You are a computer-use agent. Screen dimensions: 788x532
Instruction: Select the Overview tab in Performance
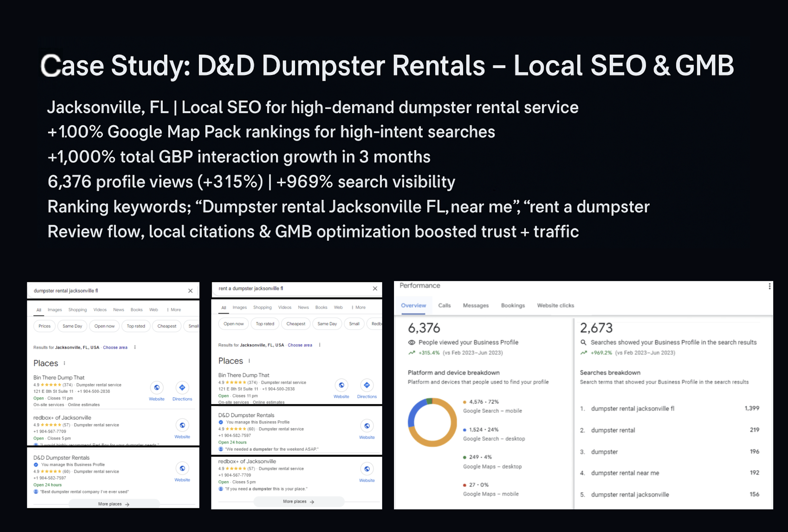tap(413, 305)
